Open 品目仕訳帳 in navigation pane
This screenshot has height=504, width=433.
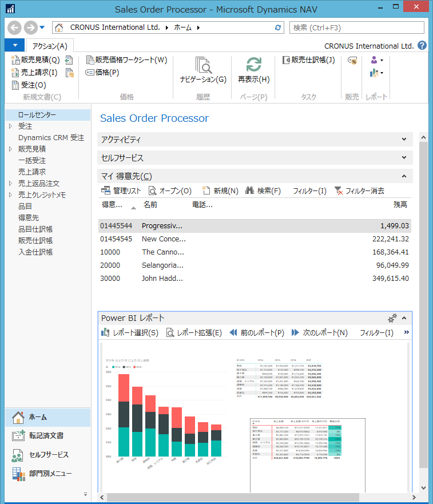point(35,229)
